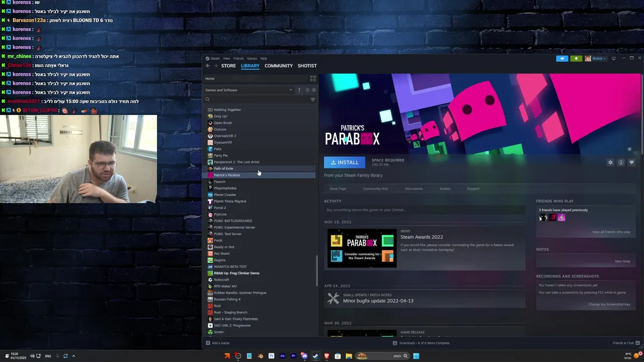
Task: Go forward with the right arrow
Action: [216, 66]
